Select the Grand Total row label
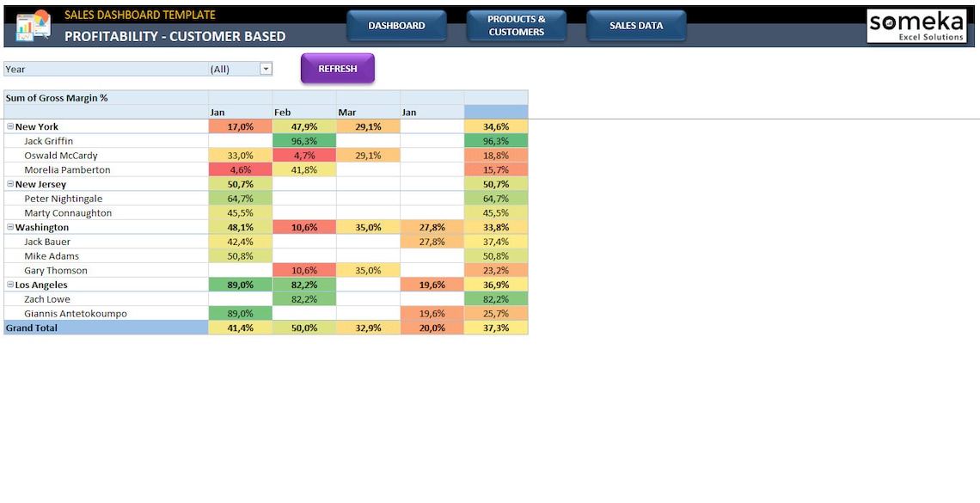Screen dimensions: 980x503 point(31,327)
